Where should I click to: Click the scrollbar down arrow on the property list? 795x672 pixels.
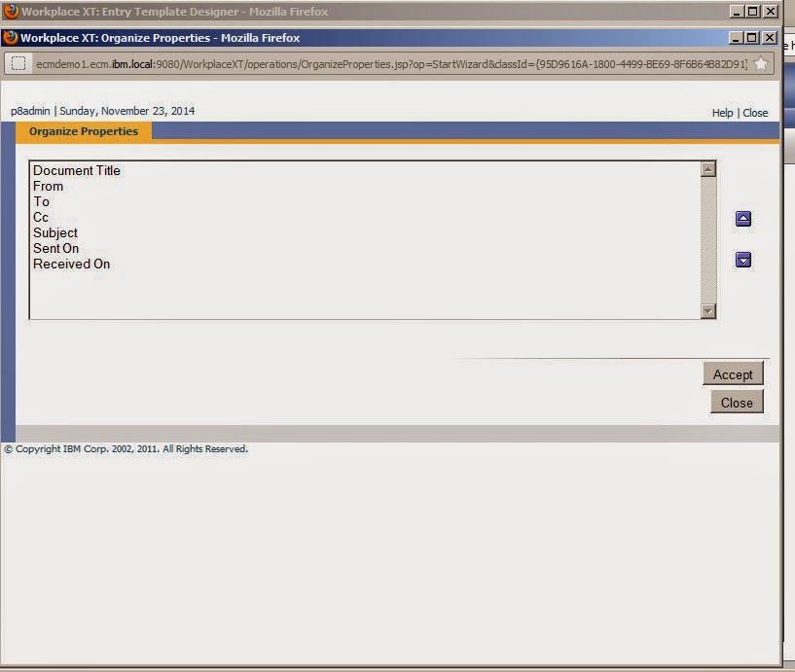[708, 310]
